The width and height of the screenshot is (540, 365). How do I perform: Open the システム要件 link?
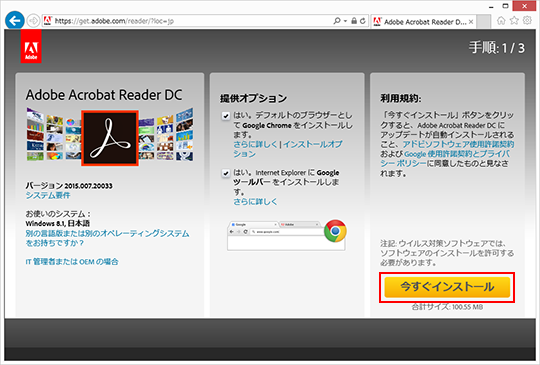point(48,196)
